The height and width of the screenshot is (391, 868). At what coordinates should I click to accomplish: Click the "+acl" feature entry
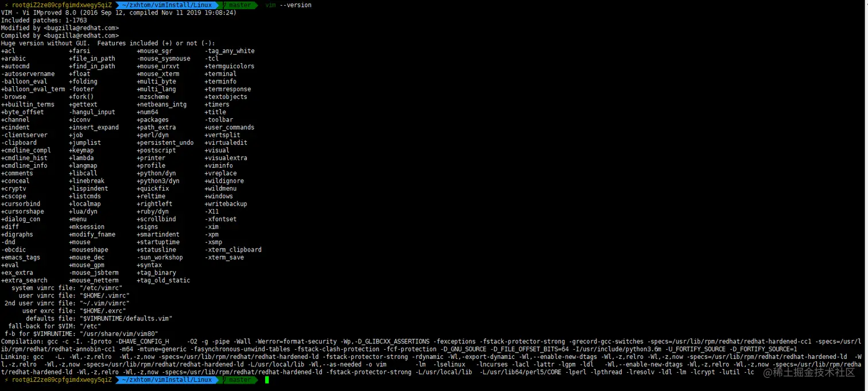(8, 51)
